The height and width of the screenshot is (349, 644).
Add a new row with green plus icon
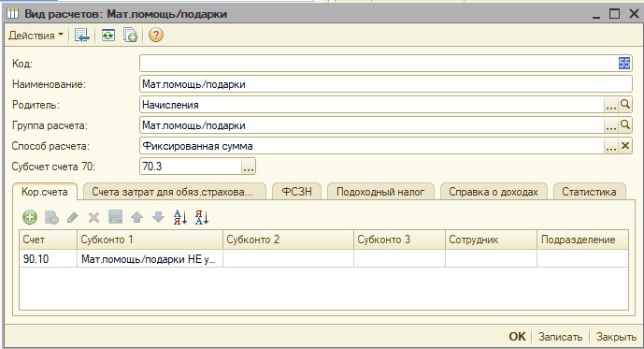30,217
